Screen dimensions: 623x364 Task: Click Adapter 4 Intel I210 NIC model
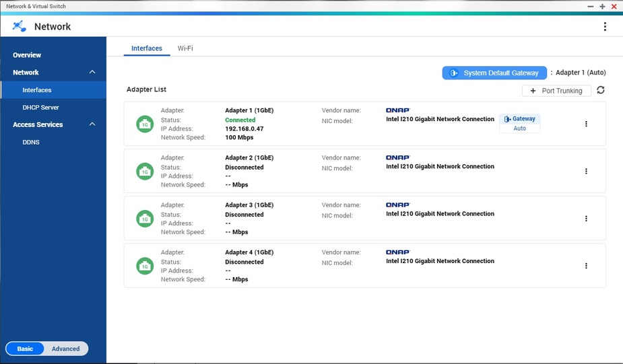440,261
